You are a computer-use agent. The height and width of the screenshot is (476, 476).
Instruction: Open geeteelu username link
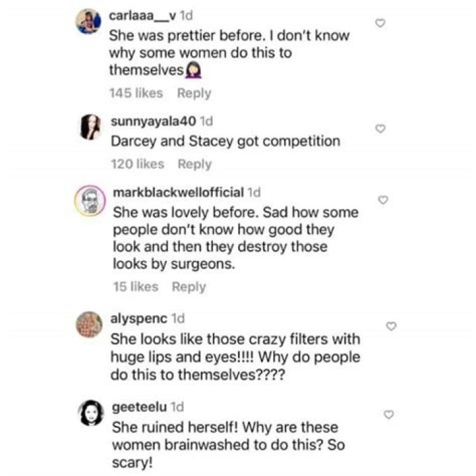tap(139, 407)
